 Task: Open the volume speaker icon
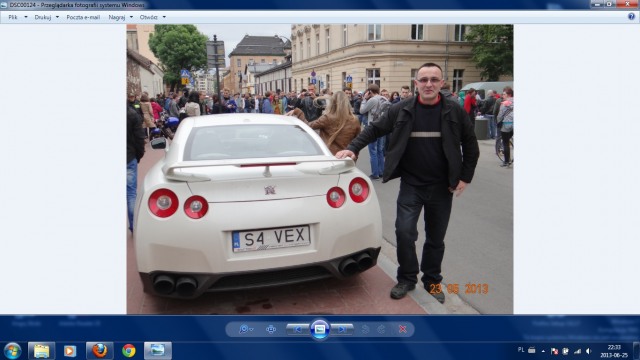point(589,351)
